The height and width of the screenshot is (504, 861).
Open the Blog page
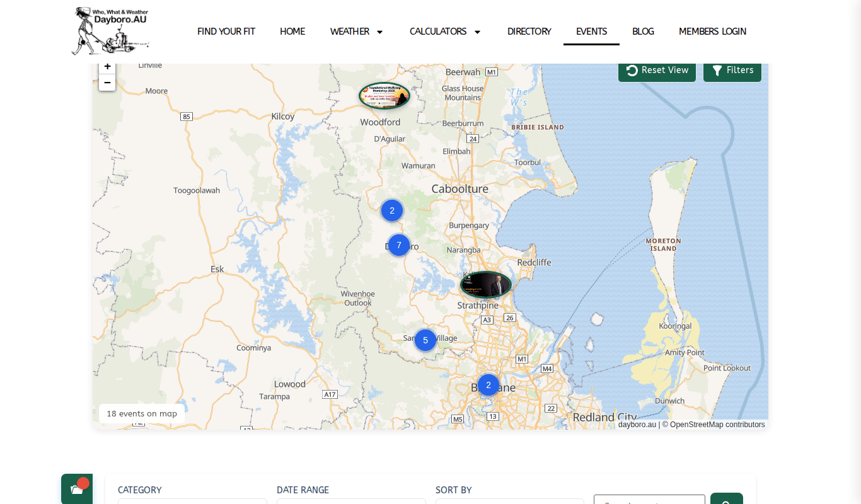pos(643,31)
